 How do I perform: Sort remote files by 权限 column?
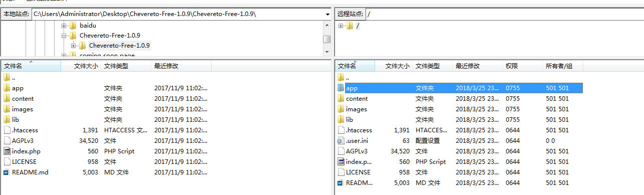523,66
